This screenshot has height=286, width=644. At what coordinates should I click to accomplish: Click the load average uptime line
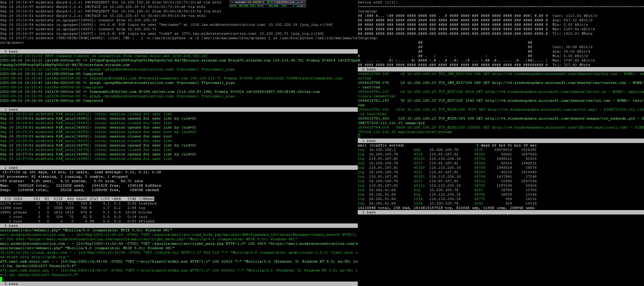click(x=82, y=172)
